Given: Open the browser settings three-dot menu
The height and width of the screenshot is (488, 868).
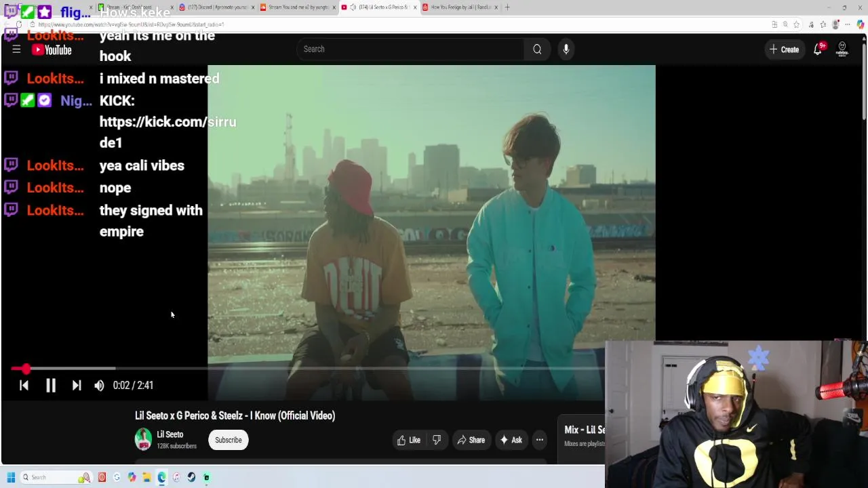Looking at the screenshot, I should click(848, 24).
